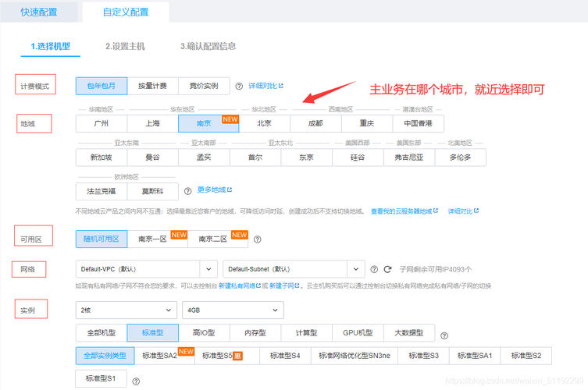Image resolution: width=588 pixels, height=390 pixels.
Task: Click the help icon after 大数据型
Action: pos(444,335)
